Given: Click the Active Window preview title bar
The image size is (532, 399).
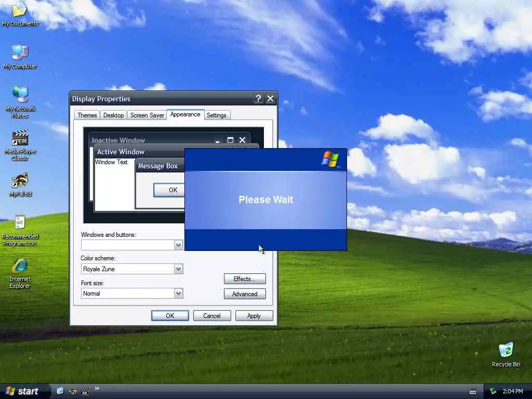Looking at the screenshot, I should (139, 152).
